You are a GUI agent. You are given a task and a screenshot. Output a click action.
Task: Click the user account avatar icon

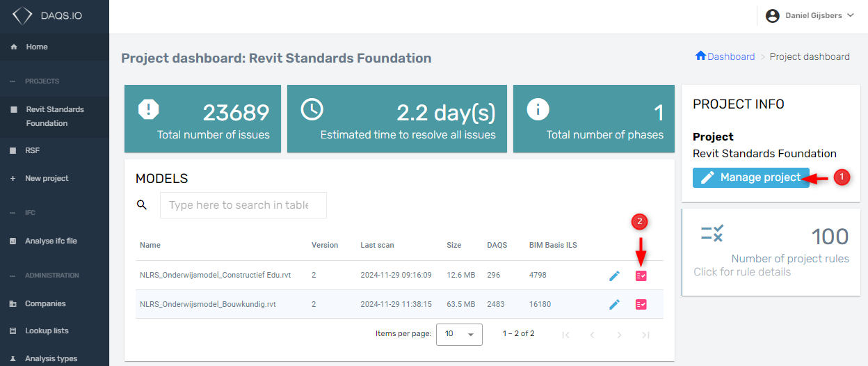point(772,15)
